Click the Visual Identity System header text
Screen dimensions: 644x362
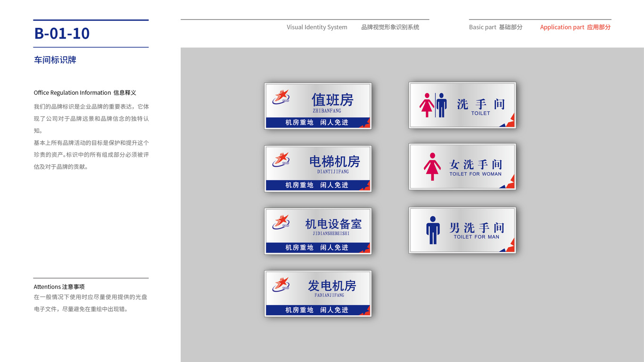[x=317, y=27]
